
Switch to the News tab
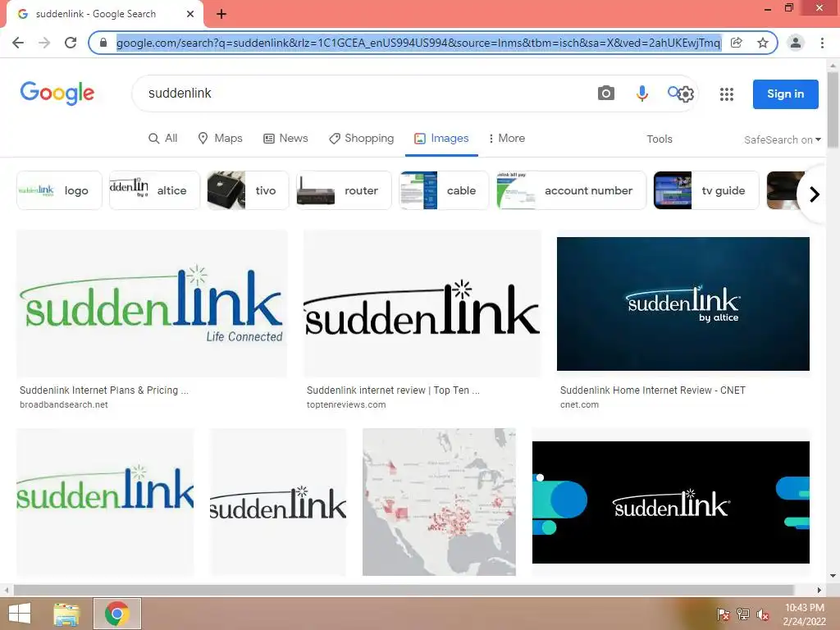[285, 138]
